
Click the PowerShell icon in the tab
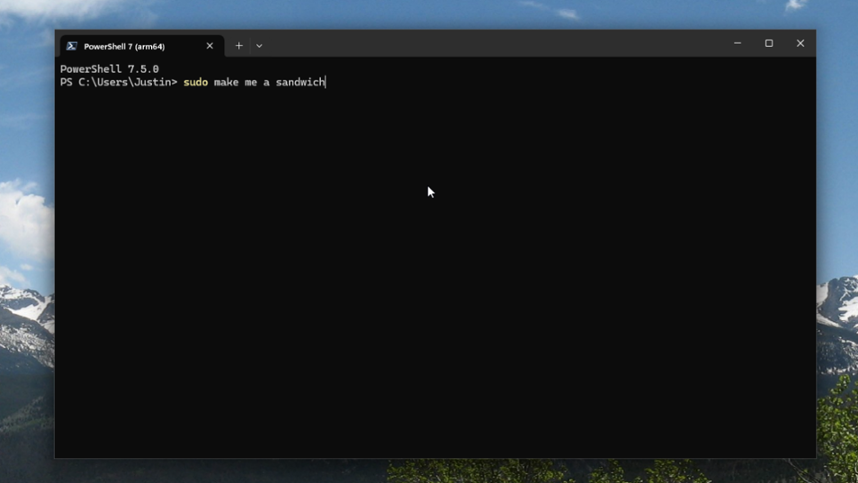click(72, 46)
